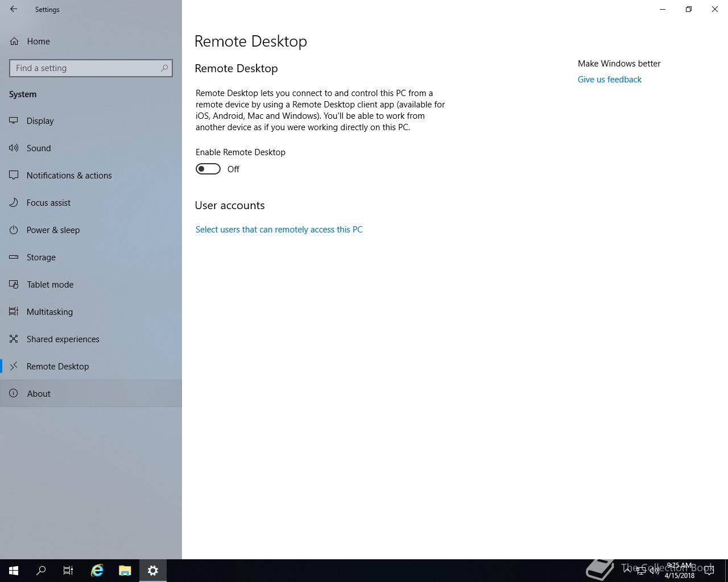Select Remote Desktop in the sidebar
728x582 pixels.
[x=91, y=367]
